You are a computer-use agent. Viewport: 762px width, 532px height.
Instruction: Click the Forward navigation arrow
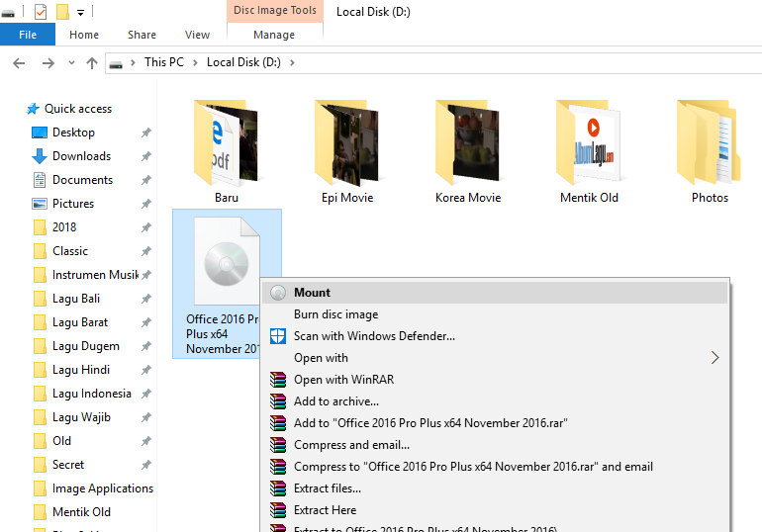(x=48, y=63)
